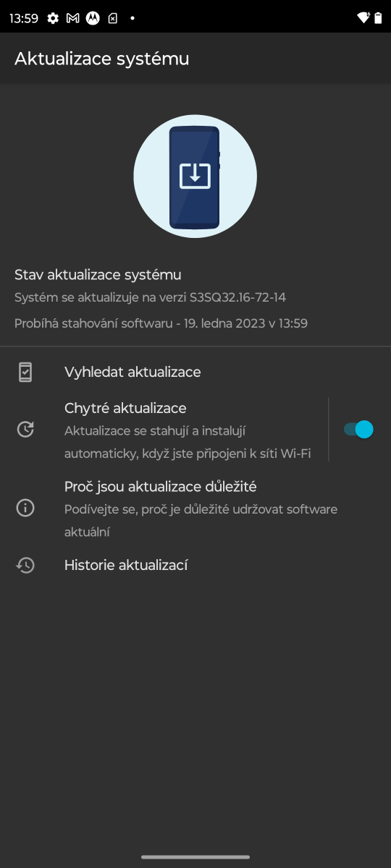Screen dimensions: 391x868
Task: Tap the Probíhá stahování softwaru status line
Action: [161, 323]
